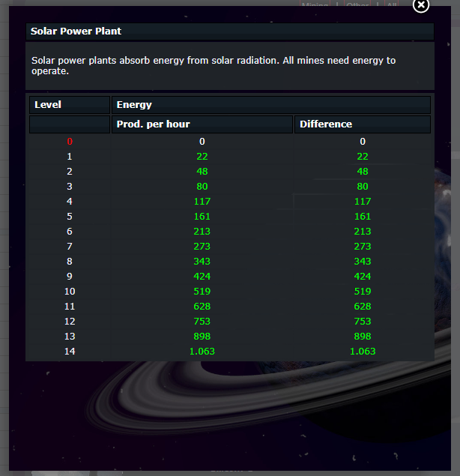Click production value 519 under Prod. per hour
This screenshot has height=476, width=460.
(x=202, y=292)
